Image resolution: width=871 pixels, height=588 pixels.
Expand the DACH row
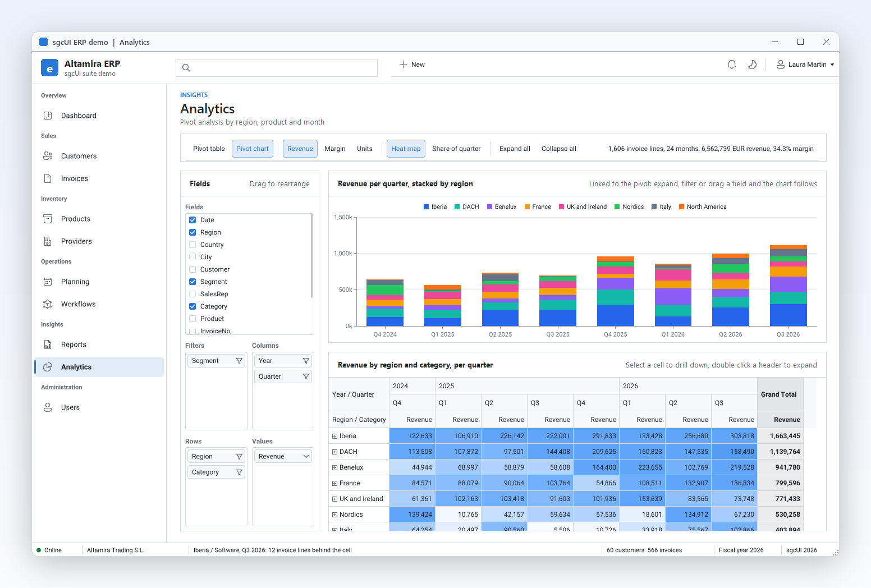334,452
